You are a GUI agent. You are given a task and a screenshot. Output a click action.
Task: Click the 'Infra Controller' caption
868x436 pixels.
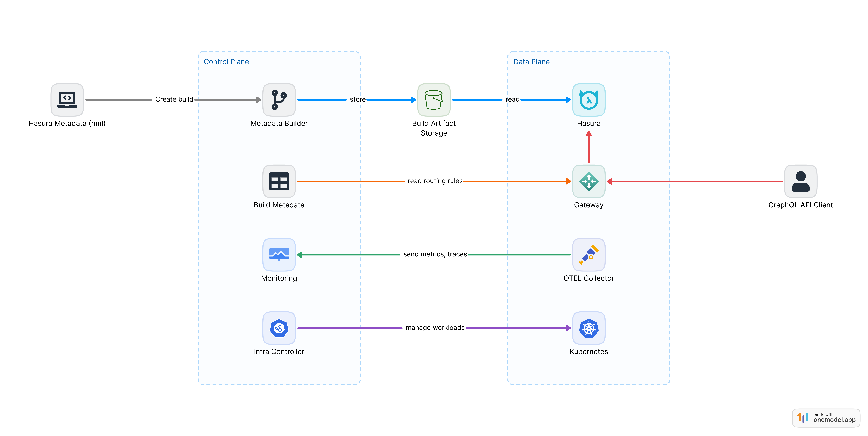point(279,351)
